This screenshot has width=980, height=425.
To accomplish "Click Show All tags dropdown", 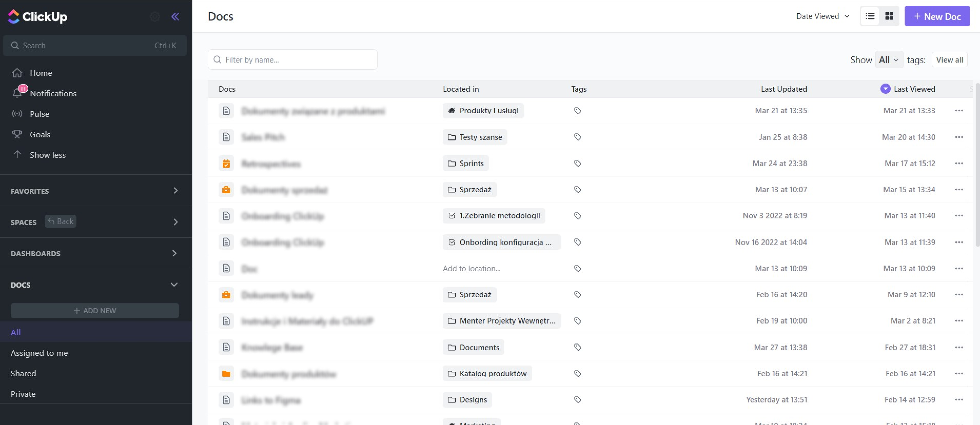I will (x=889, y=59).
